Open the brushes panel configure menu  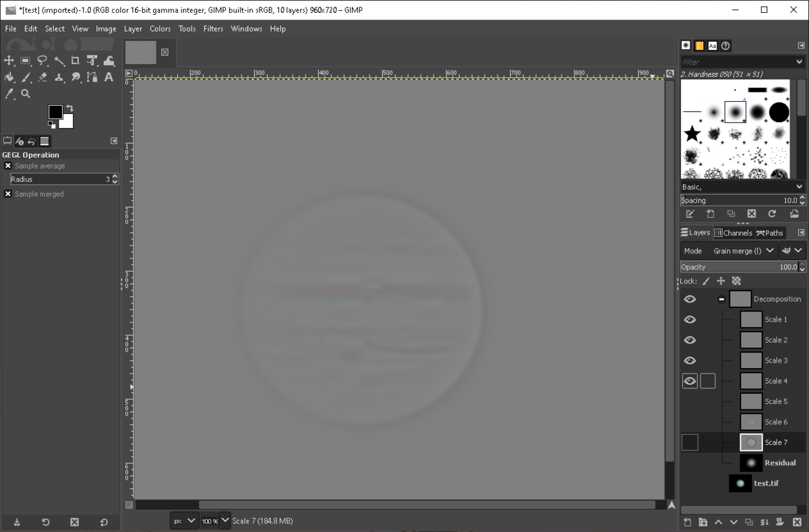click(x=801, y=46)
